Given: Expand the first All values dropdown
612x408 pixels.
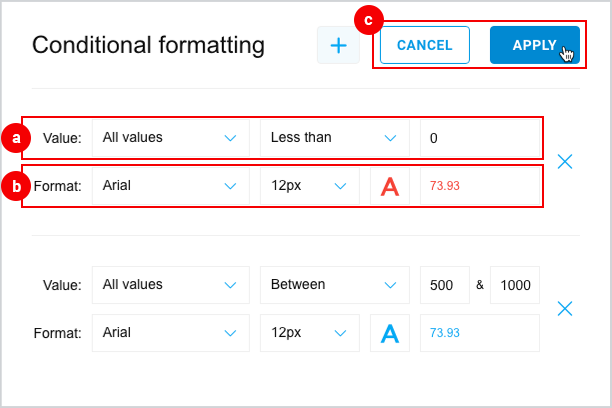Looking at the screenshot, I should (x=171, y=138).
